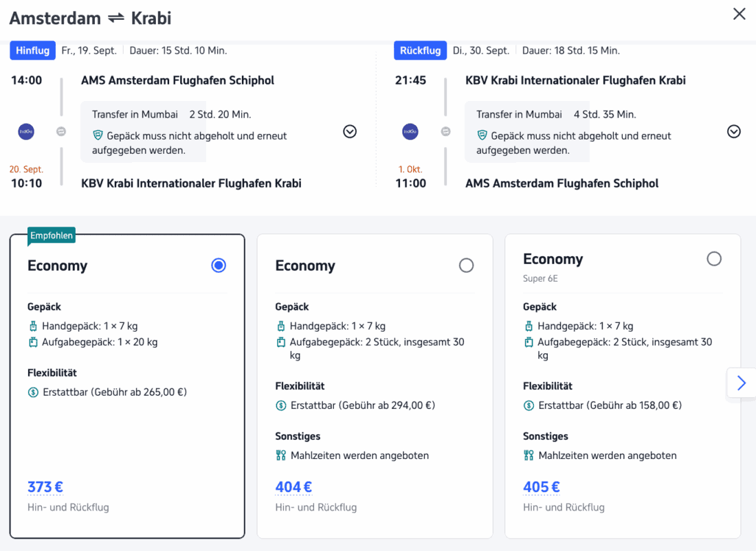Click refundable dollar icon in 373 € fare
The image size is (756, 551).
[x=33, y=392]
